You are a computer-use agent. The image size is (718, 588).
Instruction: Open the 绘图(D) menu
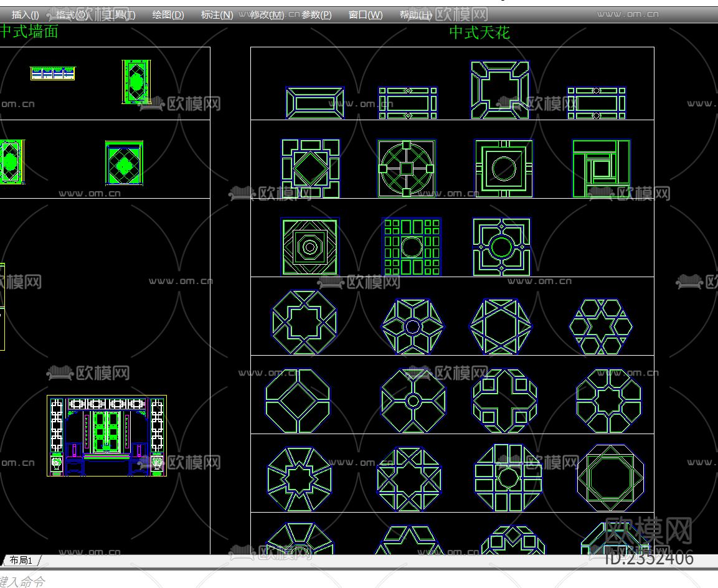(168, 15)
